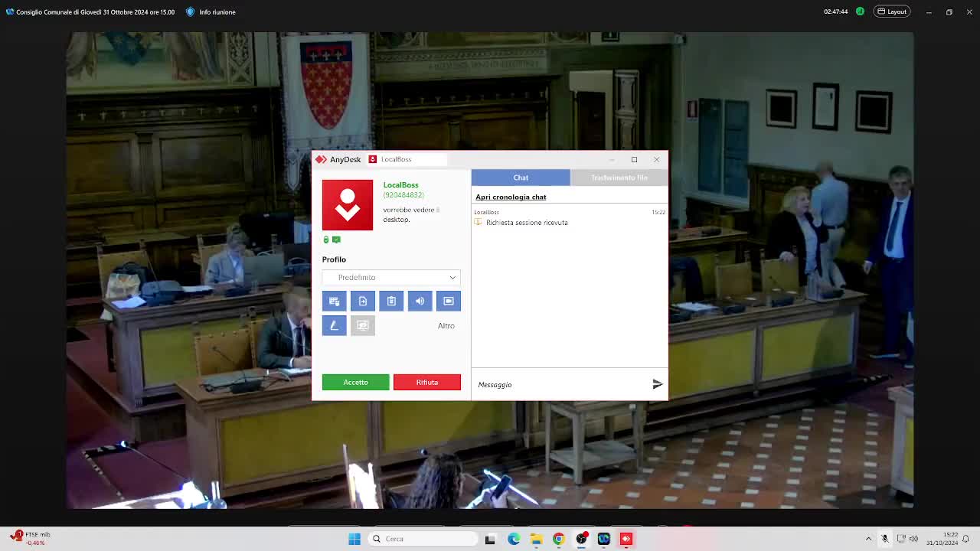Click the LocalBoss ID 920484832
The height and width of the screenshot is (551, 980).
point(403,195)
